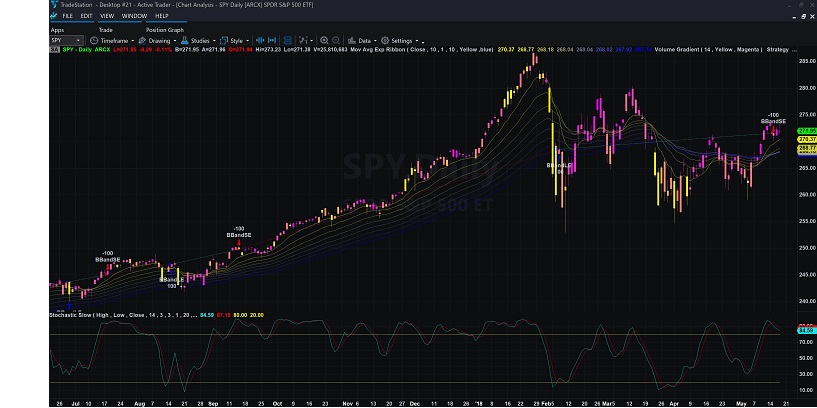Zoom in with the magnifier plus icon

pos(324,41)
